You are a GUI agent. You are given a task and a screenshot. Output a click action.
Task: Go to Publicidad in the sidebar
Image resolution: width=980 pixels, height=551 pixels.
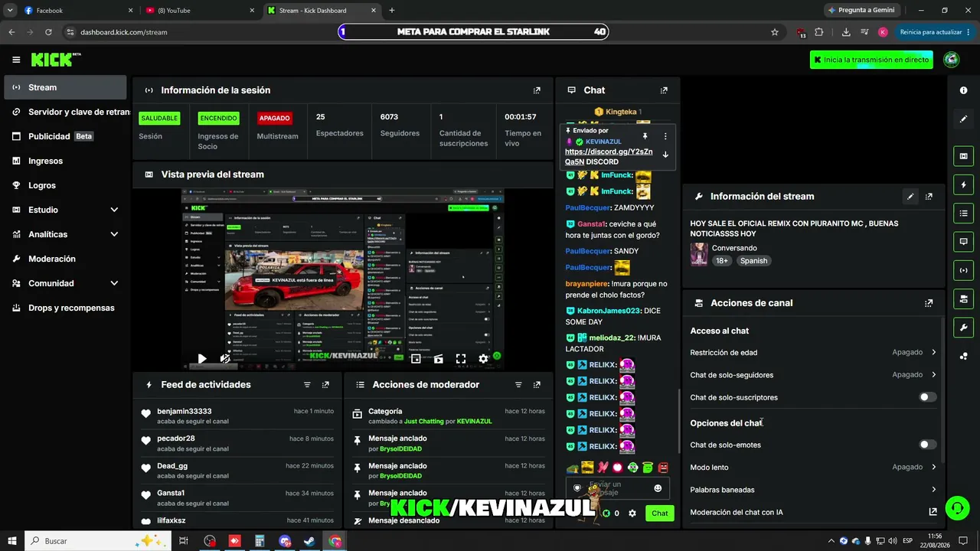(66, 136)
